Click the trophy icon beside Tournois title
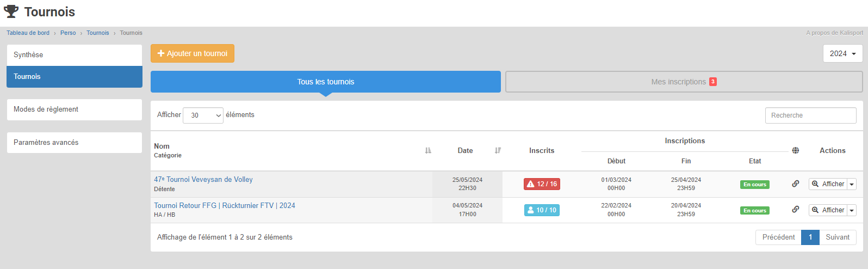 pos(11,11)
